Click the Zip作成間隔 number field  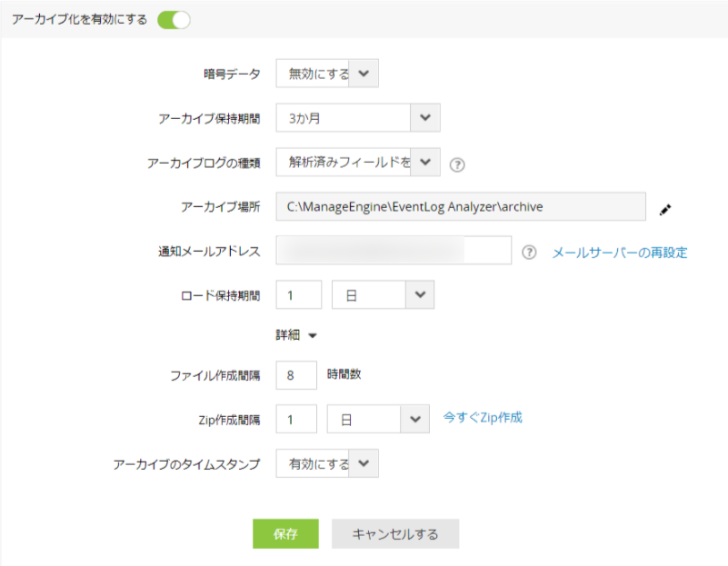coord(296,420)
